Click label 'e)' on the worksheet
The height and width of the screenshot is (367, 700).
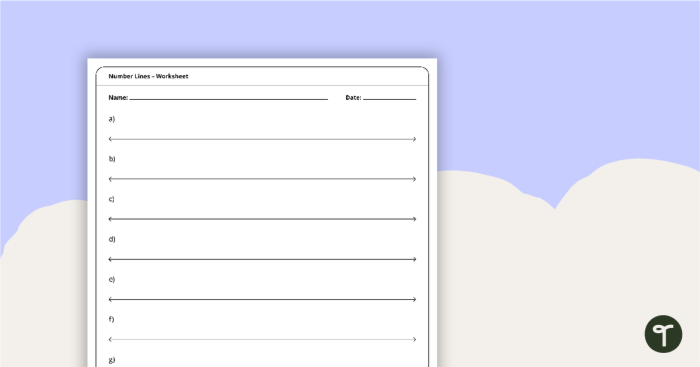[x=112, y=279]
